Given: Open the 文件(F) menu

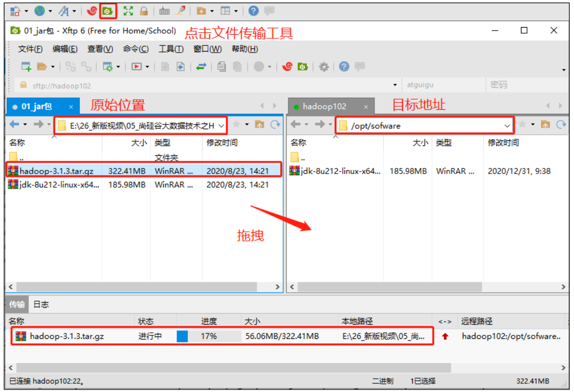Looking at the screenshot, I should [x=31, y=49].
